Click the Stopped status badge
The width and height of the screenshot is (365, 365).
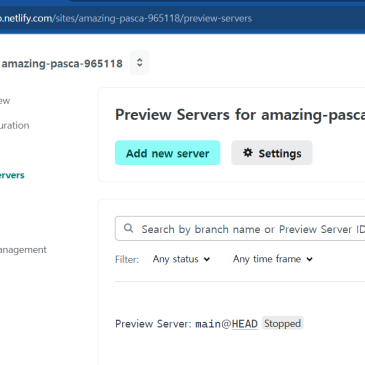click(x=282, y=323)
